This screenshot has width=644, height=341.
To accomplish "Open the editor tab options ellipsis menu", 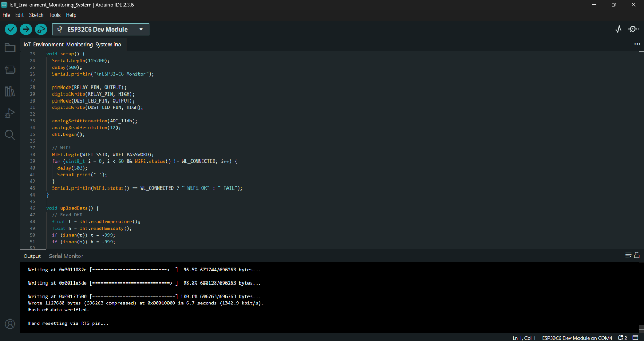I will tap(637, 44).
